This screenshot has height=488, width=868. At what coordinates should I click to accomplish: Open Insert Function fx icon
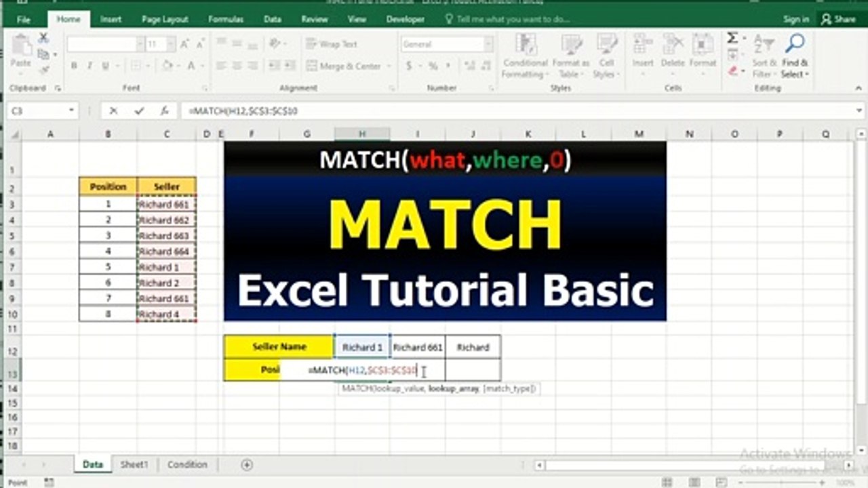[163, 110]
